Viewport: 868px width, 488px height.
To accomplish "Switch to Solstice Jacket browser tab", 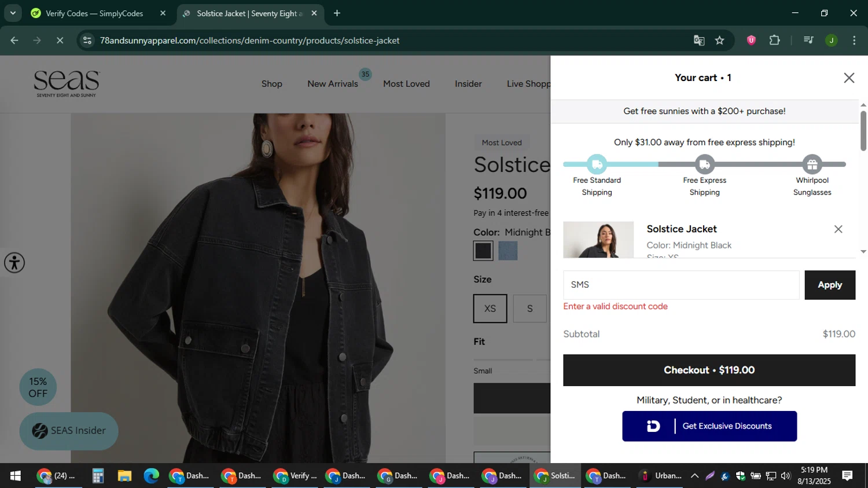I will 250,13.
